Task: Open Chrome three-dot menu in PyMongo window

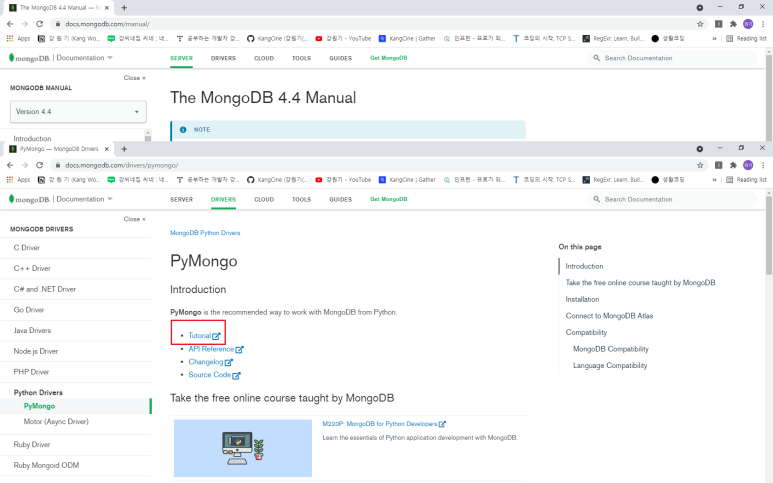Action: [x=763, y=165]
